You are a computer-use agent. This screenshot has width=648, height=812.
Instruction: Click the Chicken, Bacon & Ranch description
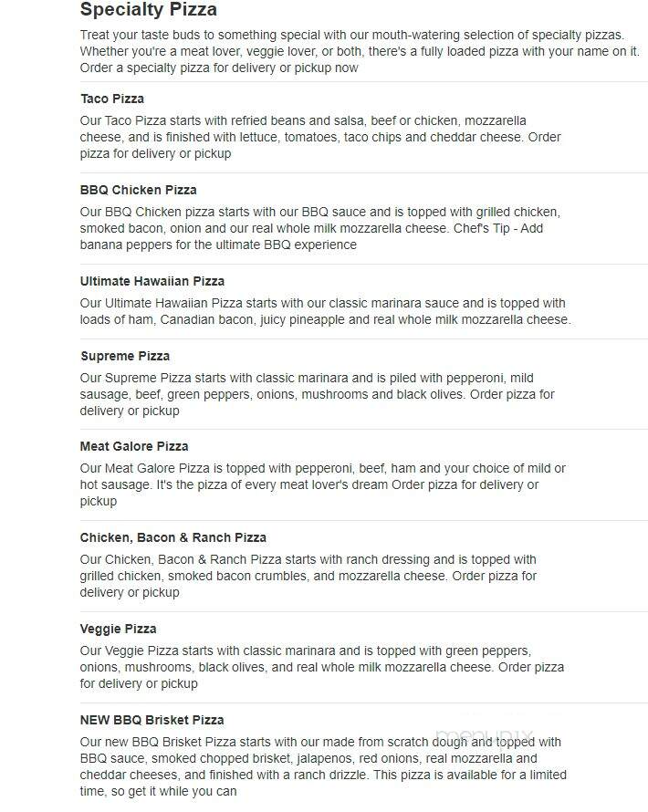click(x=308, y=576)
